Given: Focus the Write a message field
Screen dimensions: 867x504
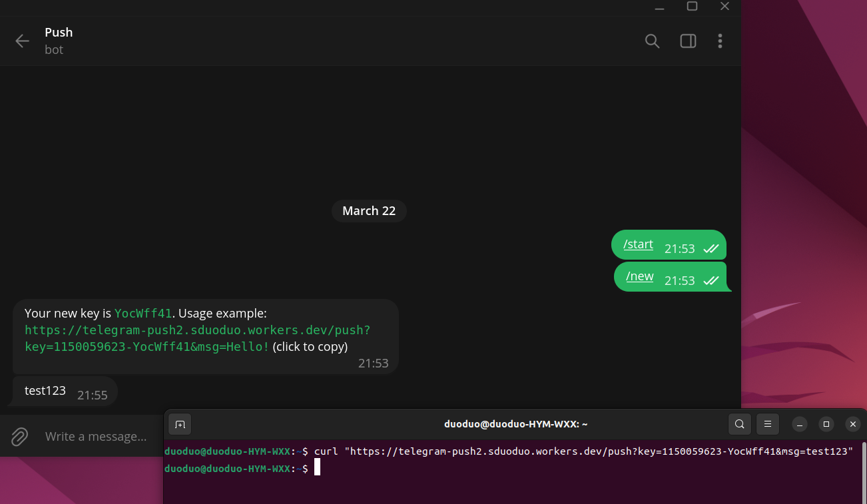Looking at the screenshot, I should (x=97, y=437).
